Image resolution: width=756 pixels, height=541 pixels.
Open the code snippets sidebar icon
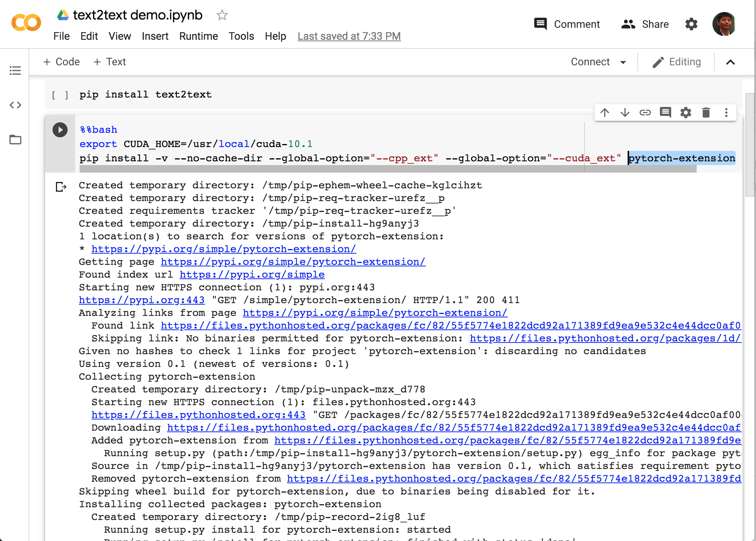pos(15,105)
